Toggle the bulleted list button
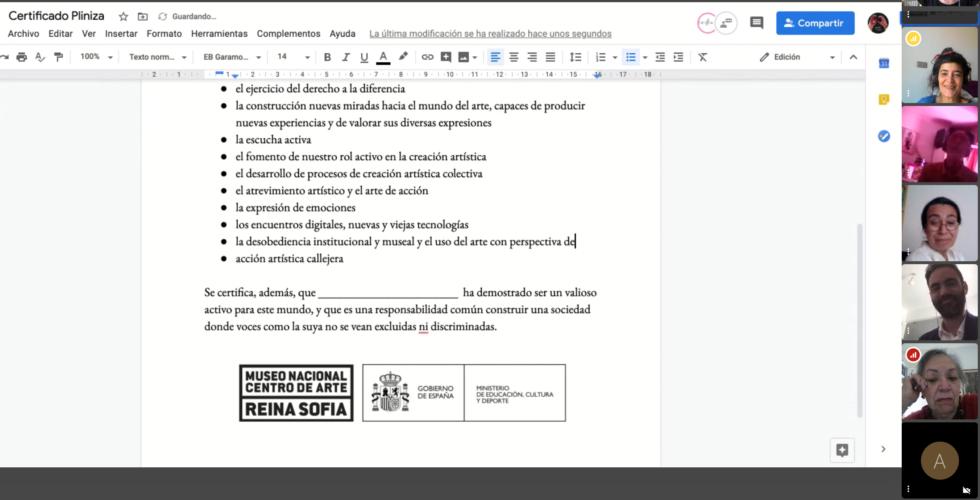Viewport: 980px width, 500px height. (x=630, y=57)
